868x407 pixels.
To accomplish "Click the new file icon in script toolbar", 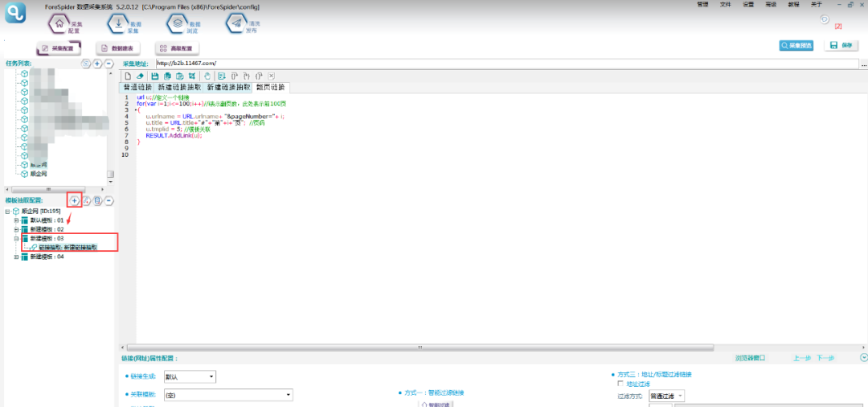I will coord(128,76).
